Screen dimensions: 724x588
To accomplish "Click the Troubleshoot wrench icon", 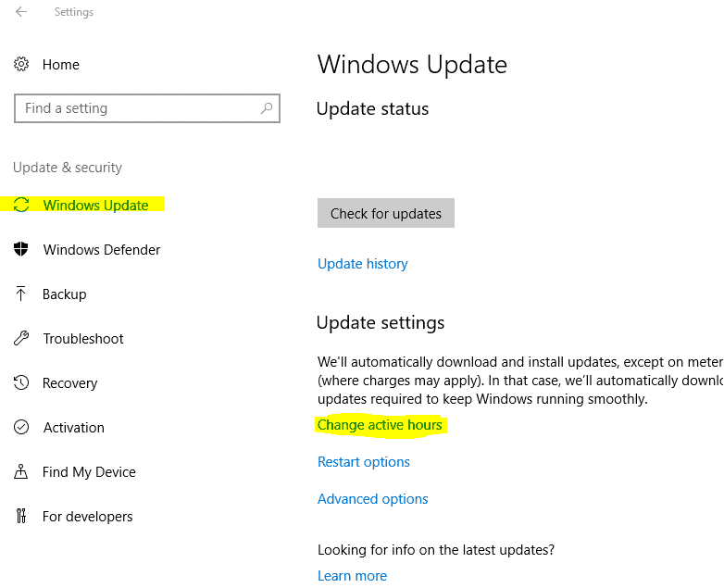I will tap(21, 338).
